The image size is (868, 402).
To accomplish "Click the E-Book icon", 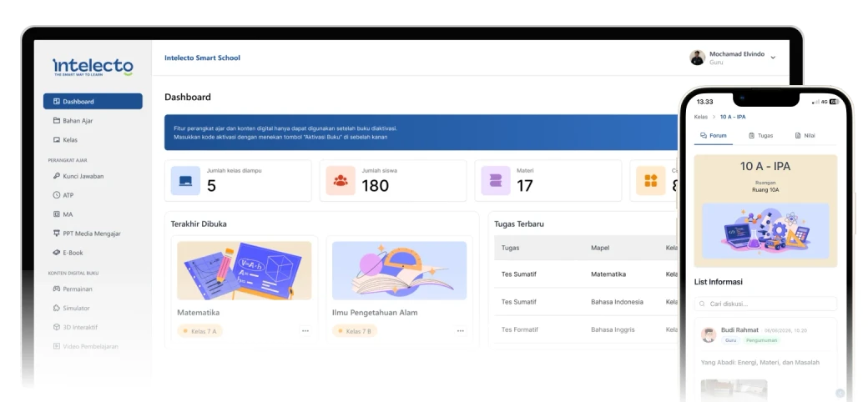I will [57, 253].
